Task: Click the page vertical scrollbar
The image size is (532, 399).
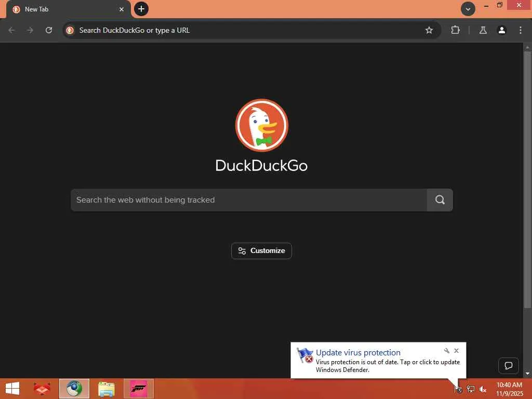Action: coord(527,180)
